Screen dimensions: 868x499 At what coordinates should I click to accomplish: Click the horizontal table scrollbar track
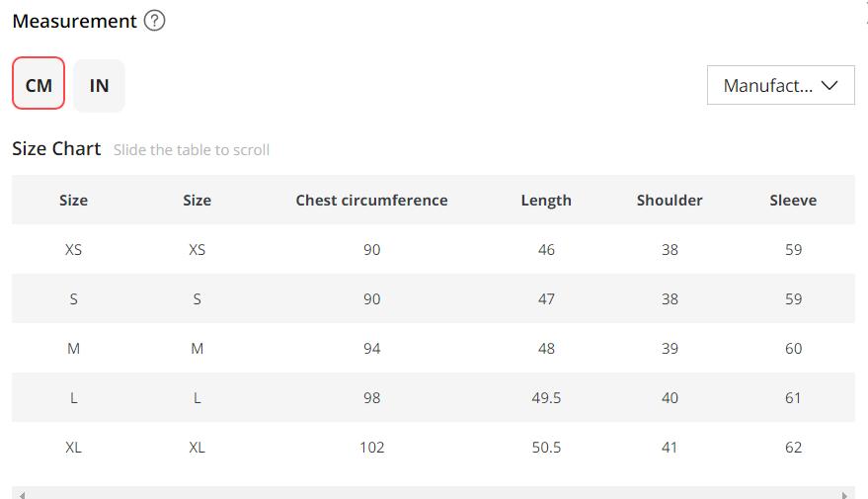pyautogui.click(x=433, y=494)
